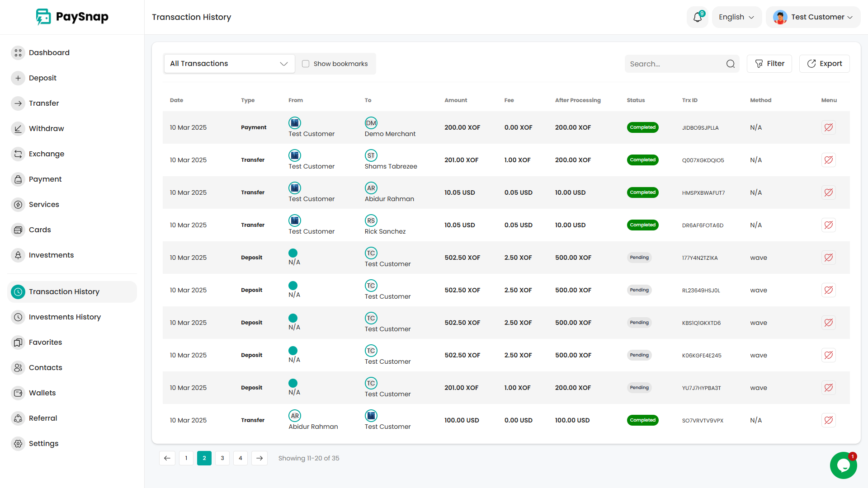Open the Filter button
The height and width of the screenshot is (488, 868).
click(769, 64)
